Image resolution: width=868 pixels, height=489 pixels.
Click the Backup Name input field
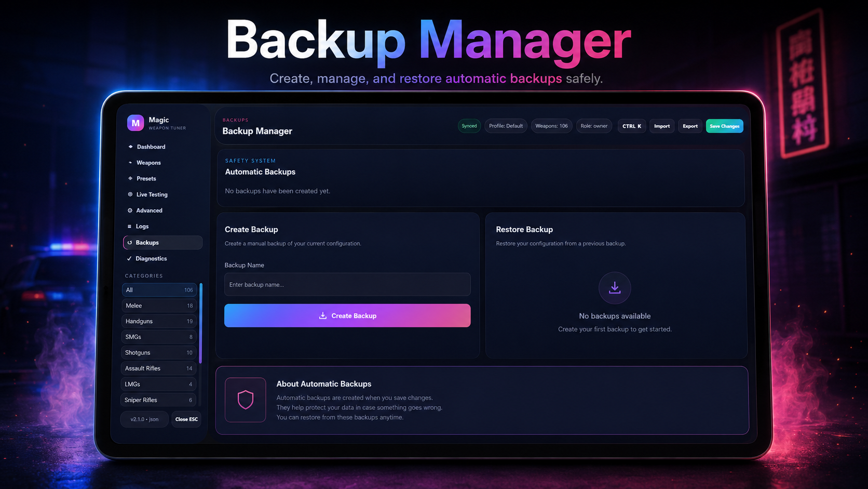coord(347,285)
